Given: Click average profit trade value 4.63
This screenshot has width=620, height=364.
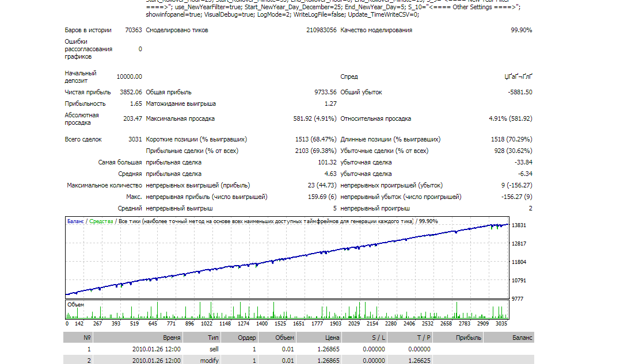Looking at the screenshot, I should coord(330,174).
